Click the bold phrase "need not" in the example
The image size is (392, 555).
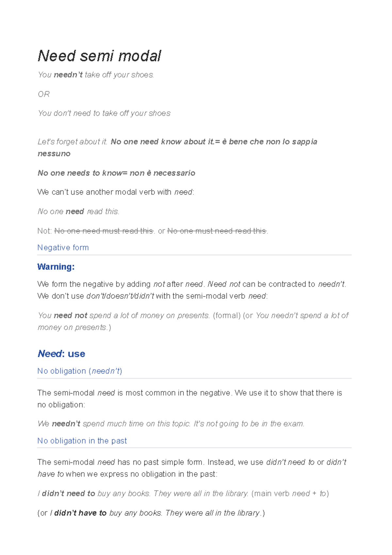click(71, 316)
